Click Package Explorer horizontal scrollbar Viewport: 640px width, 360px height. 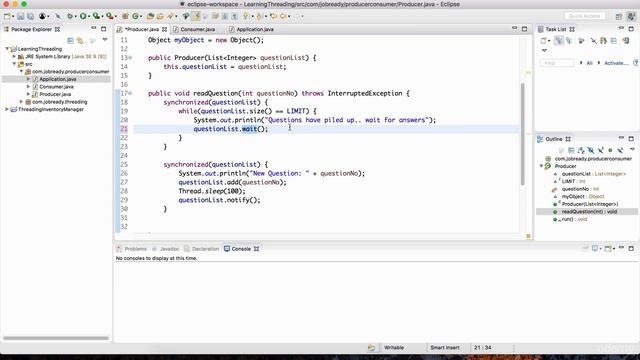[x=56, y=338]
